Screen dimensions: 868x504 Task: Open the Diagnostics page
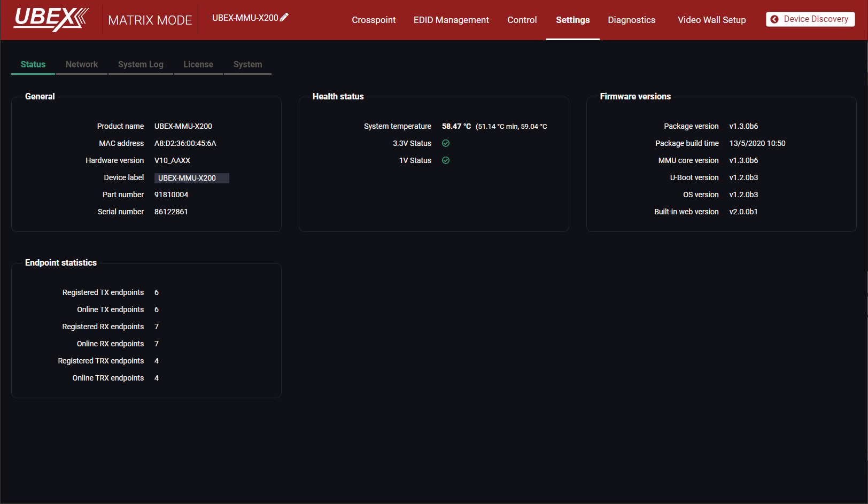tap(632, 20)
